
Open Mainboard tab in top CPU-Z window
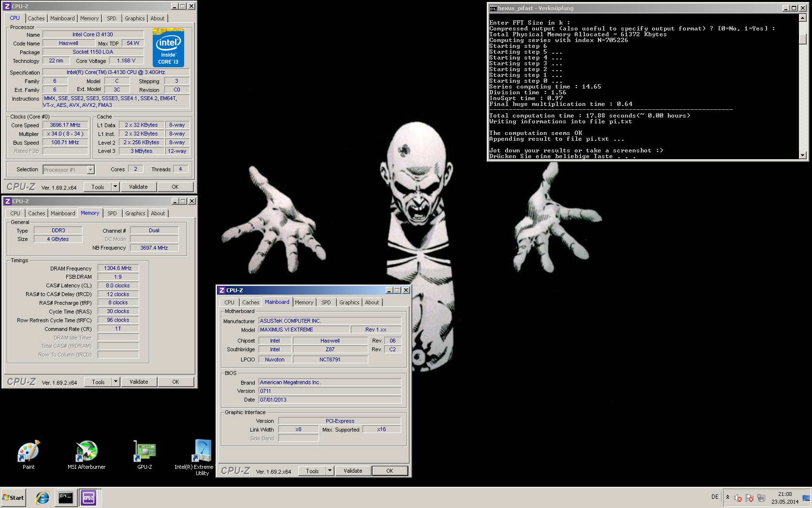[x=63, y=18]
